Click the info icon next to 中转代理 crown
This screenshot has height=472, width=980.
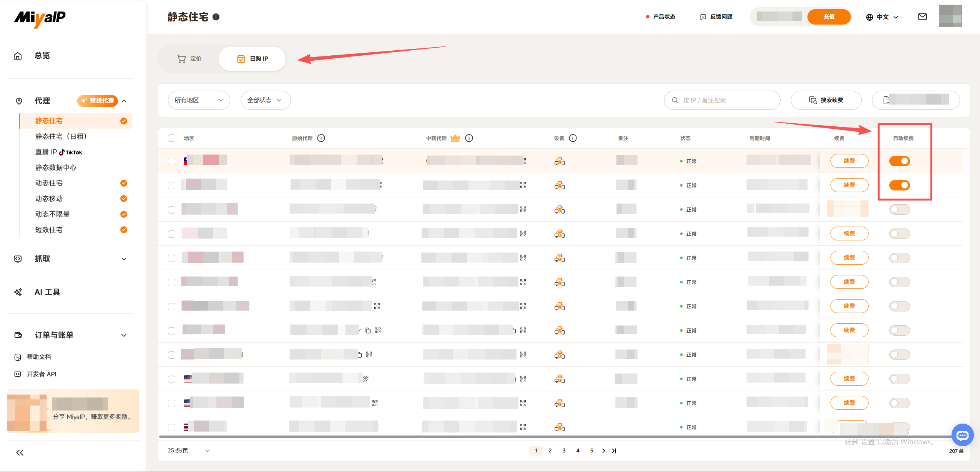click(469, 138)
